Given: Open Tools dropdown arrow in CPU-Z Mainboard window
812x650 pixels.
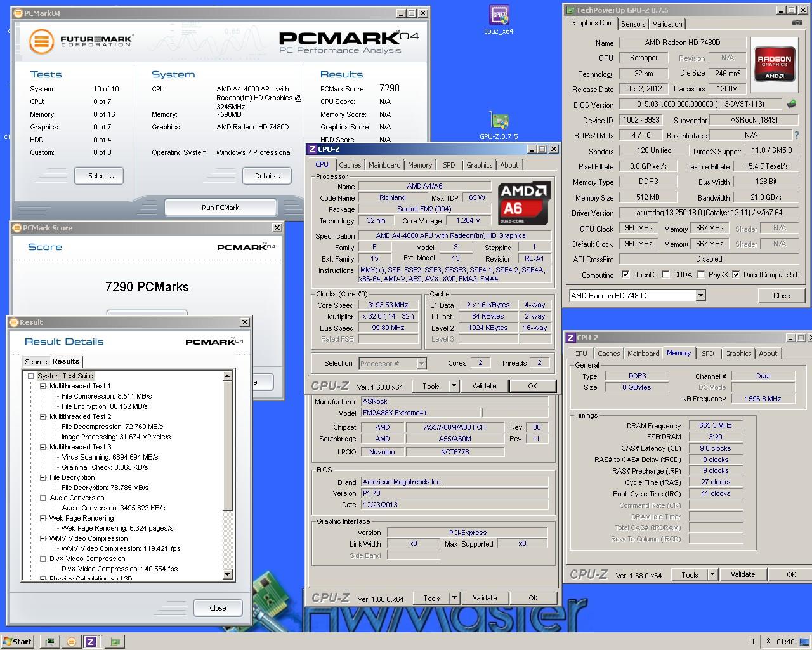Looking at the screenshot, I should point(454,598).
